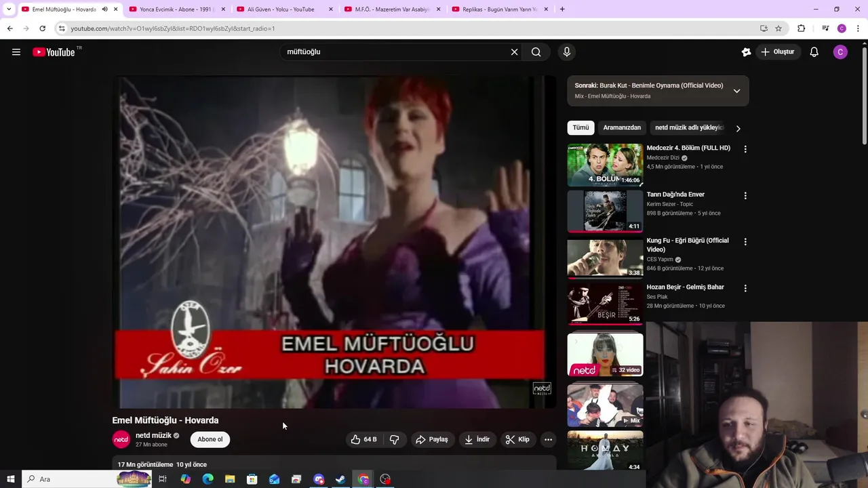Image resolution: width=868 pixels, height=488 pixels.
Task: Like the video with the thumbs-up button
Action: [x=364, y=440]
